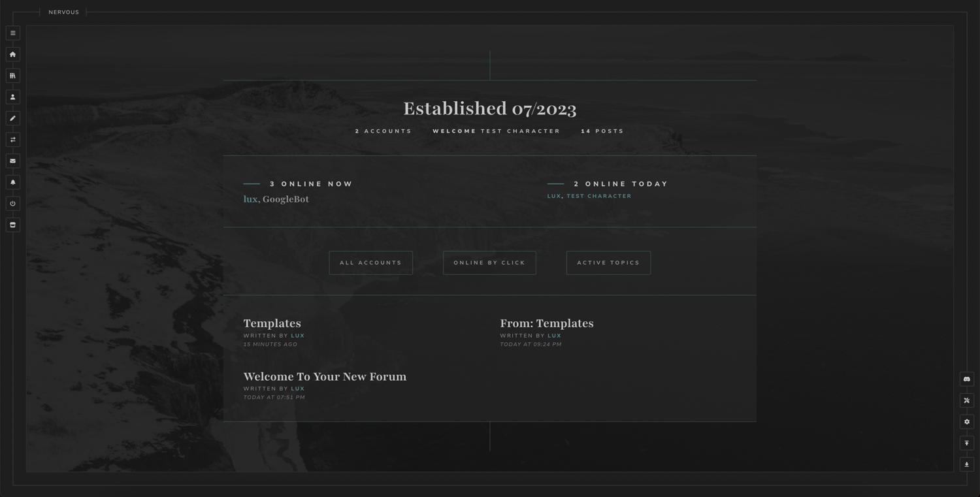Open the gear settings icon

[967, 422]
